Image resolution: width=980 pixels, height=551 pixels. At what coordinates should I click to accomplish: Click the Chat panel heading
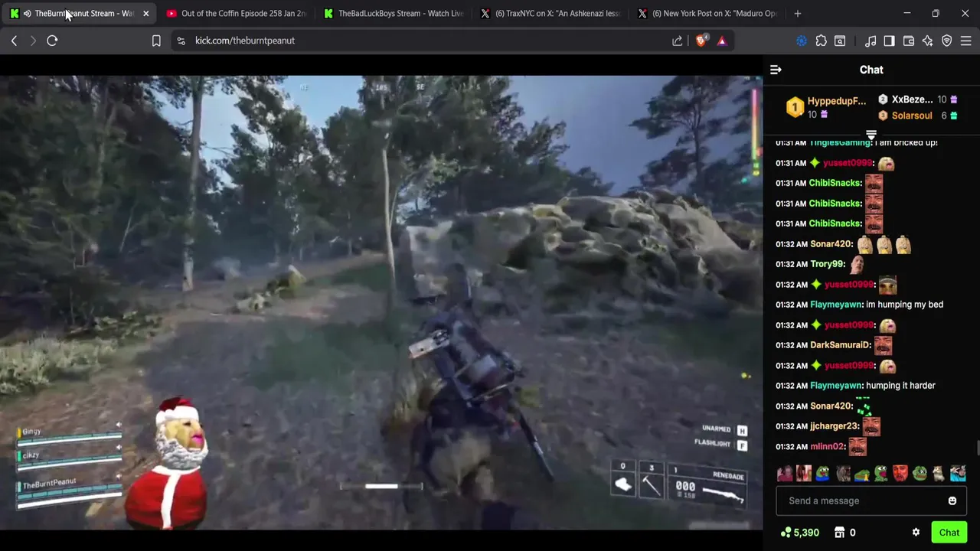pyautogui.click(x=871, y=70)
